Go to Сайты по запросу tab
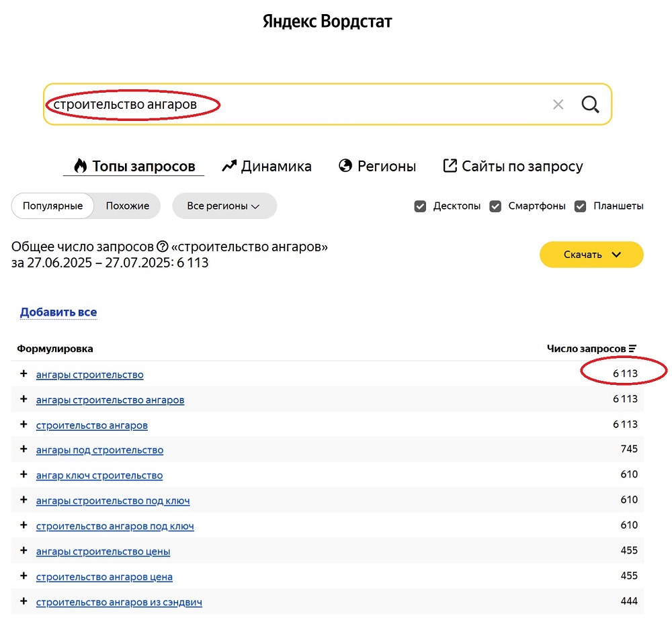 tap(513, 166)
